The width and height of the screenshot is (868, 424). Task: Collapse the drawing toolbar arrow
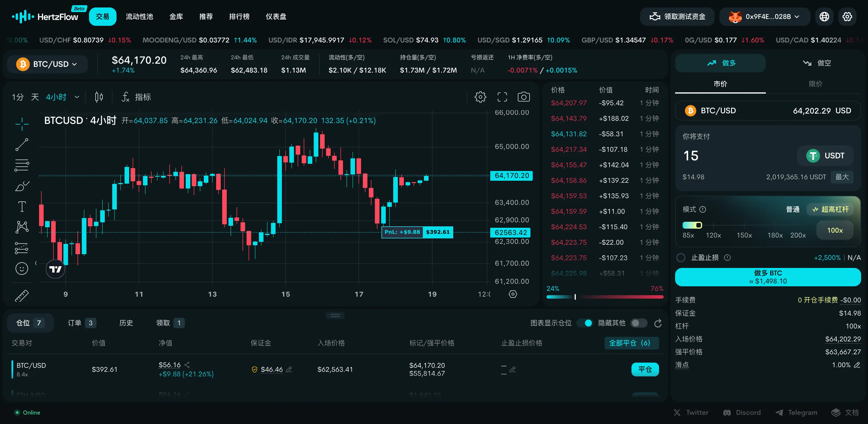pyautogui.click(x=36, y=263)
